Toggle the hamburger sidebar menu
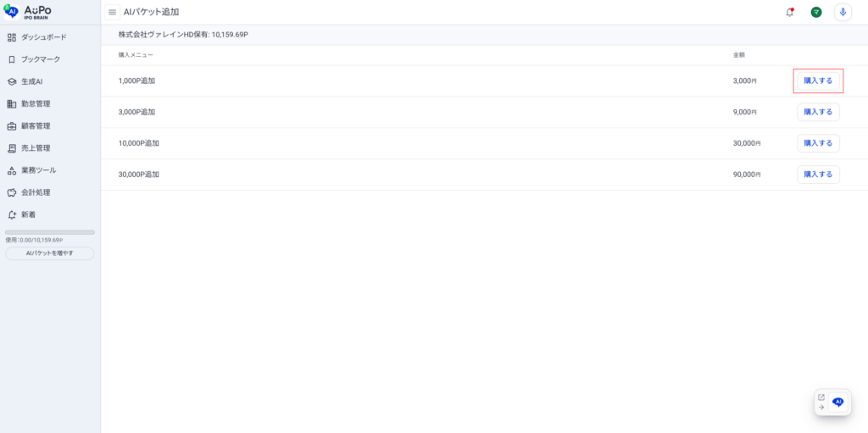This screenshot has width=868, height=433. (112, 12)
